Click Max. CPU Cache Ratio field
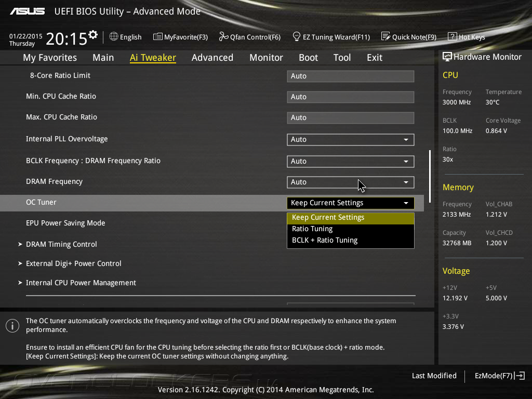This screenshot has height=399, width=532. pos(351,118)
